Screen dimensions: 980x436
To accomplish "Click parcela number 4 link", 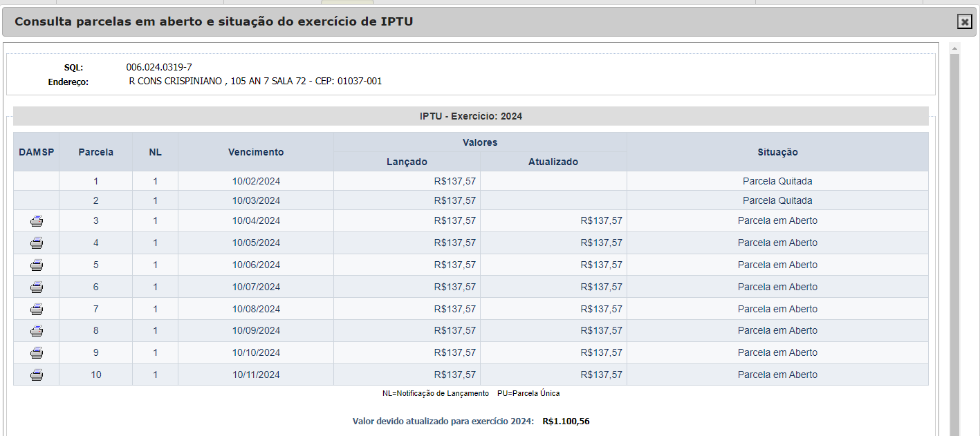I will [x=96, y=243].
